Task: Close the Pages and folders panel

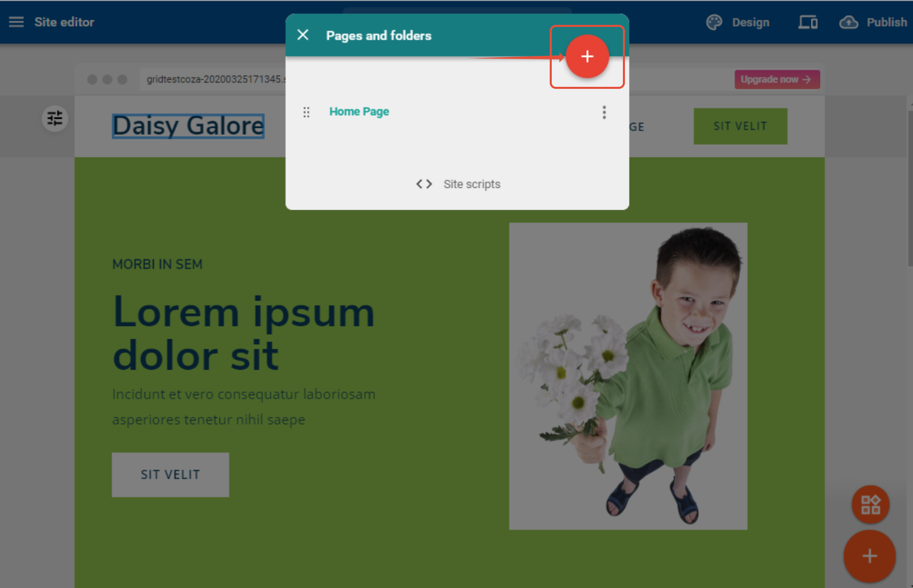Action: coord(303,35)
